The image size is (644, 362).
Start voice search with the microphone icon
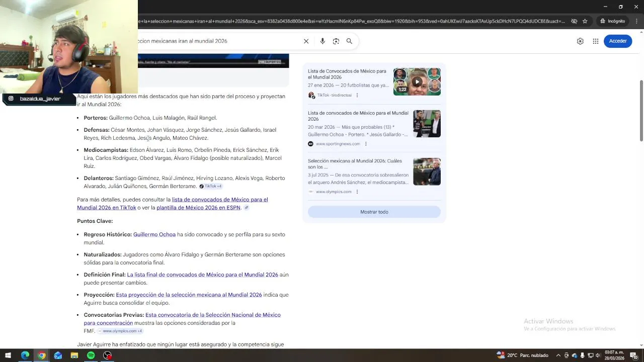pyautogui.click(x=323, y=41)
